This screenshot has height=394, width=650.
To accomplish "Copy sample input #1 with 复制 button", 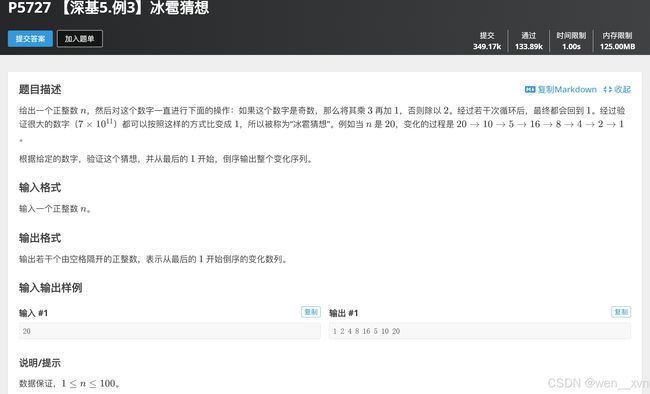I will 311,312.
